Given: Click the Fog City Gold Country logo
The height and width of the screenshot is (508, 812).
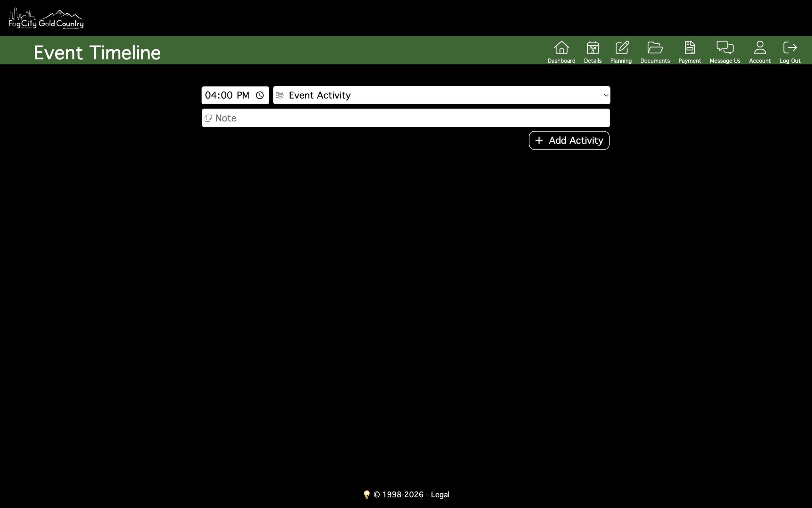Looking at the screenshot, I should (46, 19).
